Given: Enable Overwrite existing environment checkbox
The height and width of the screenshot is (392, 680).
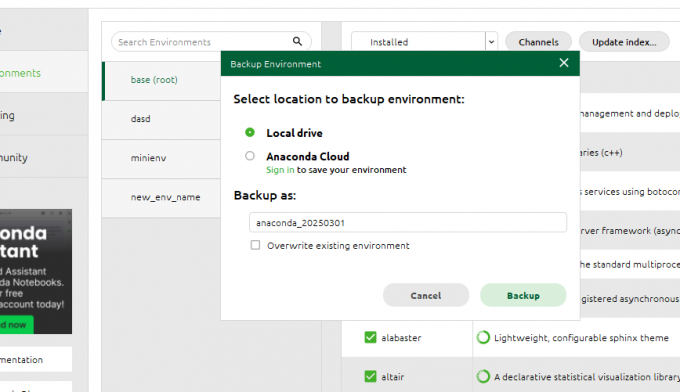Looking at the screenshot, I should (x=255, y=245).
